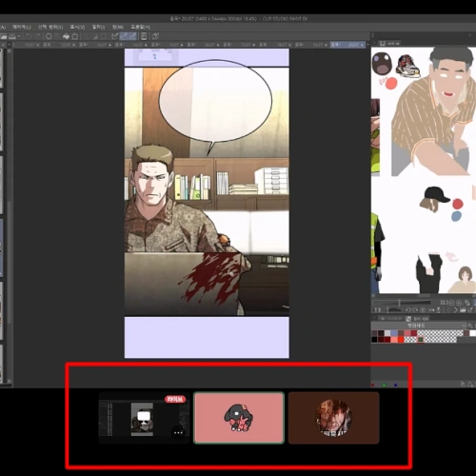Viewport: 476px width, 476px height.
Task: Pick the bright red swatch in color set
Action: (401, 339)
